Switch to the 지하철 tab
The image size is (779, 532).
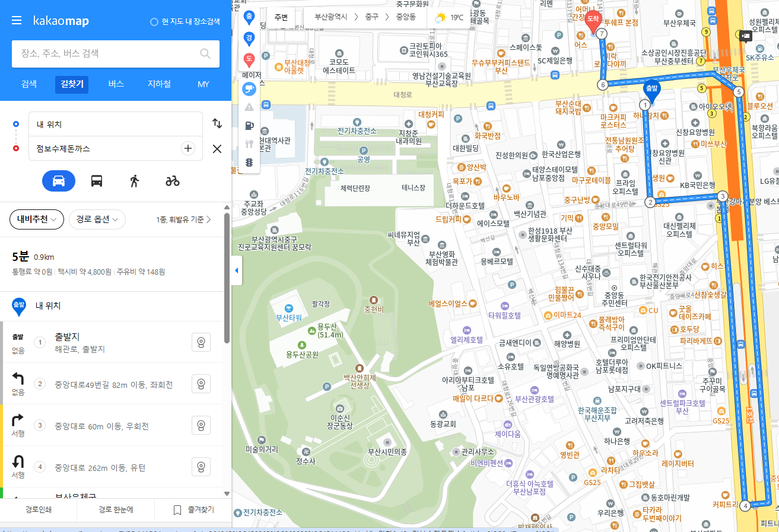[x=160, y=84]
